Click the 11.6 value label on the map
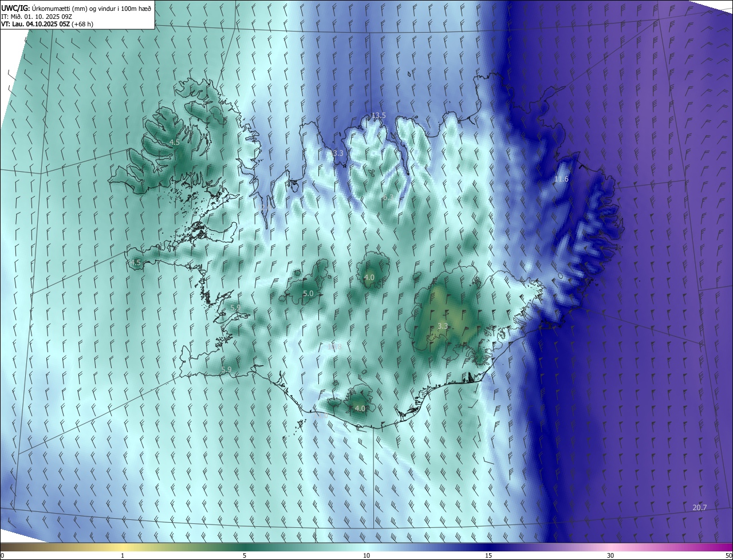Screen dimensions: 733x560 [x=561, y=179]
